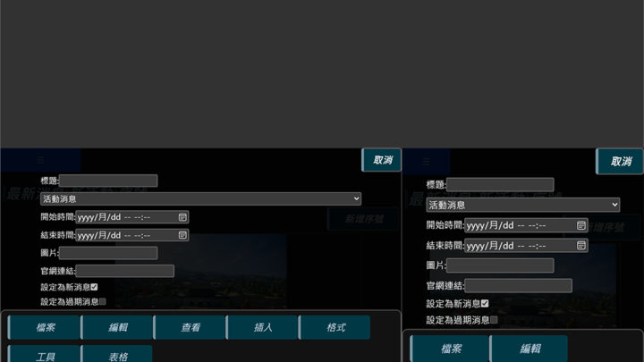The height and width of the screenshot is (362, 644).
Task: Open calendar picker for 結束時間 in right form
Action: pos(580,245)
